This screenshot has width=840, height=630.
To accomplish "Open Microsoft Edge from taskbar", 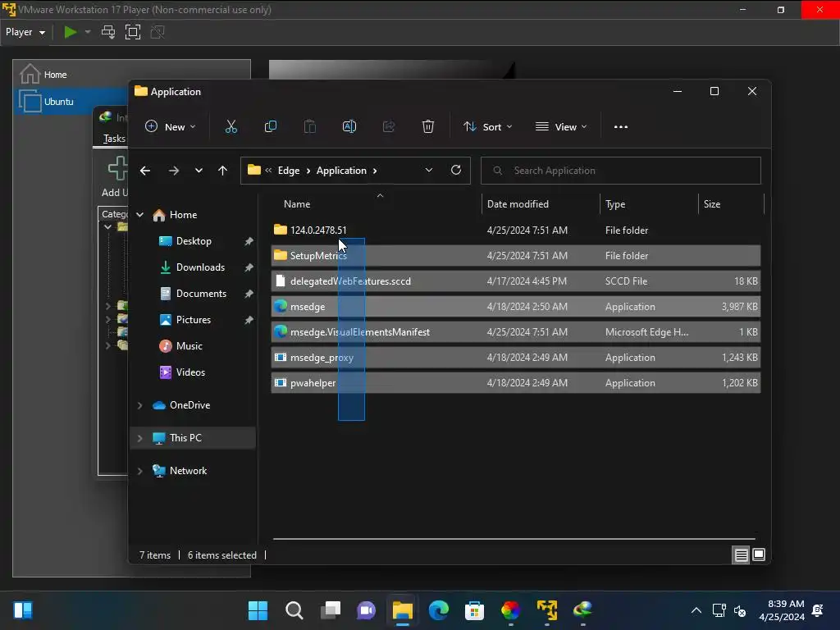I will click(x=438, y=610).
